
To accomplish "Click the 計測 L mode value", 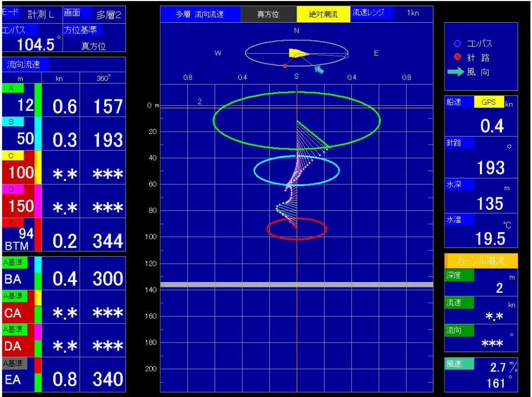I will pos(41,14).
